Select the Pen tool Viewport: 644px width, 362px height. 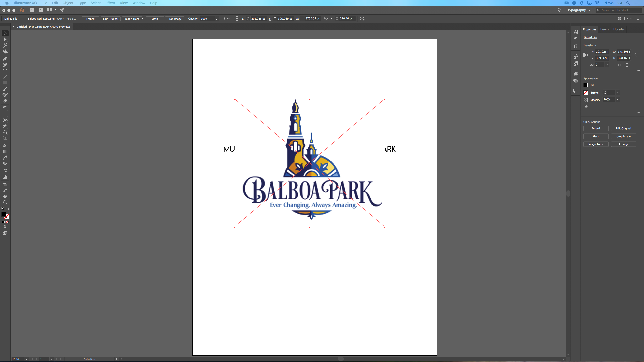(x=5, y=59)
